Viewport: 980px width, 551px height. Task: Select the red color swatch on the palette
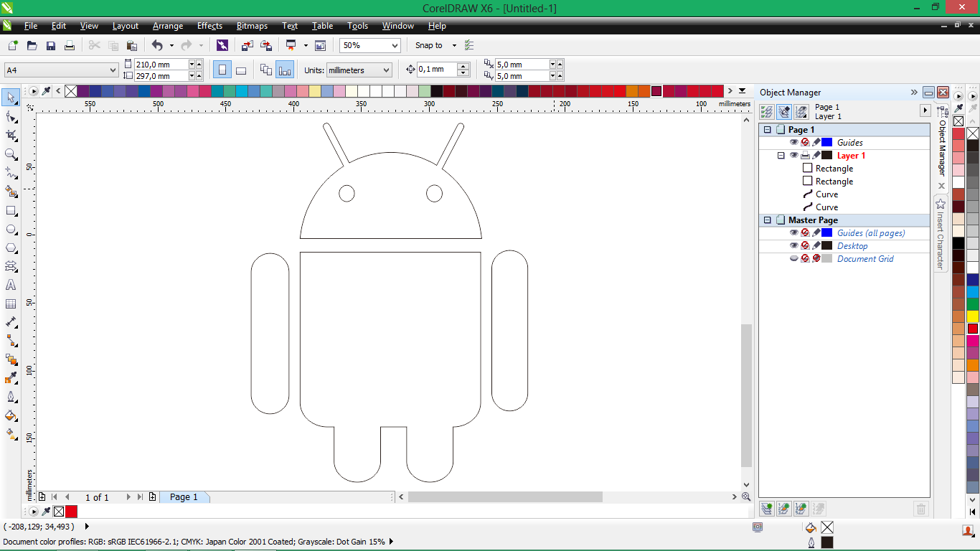click(972, 328)
